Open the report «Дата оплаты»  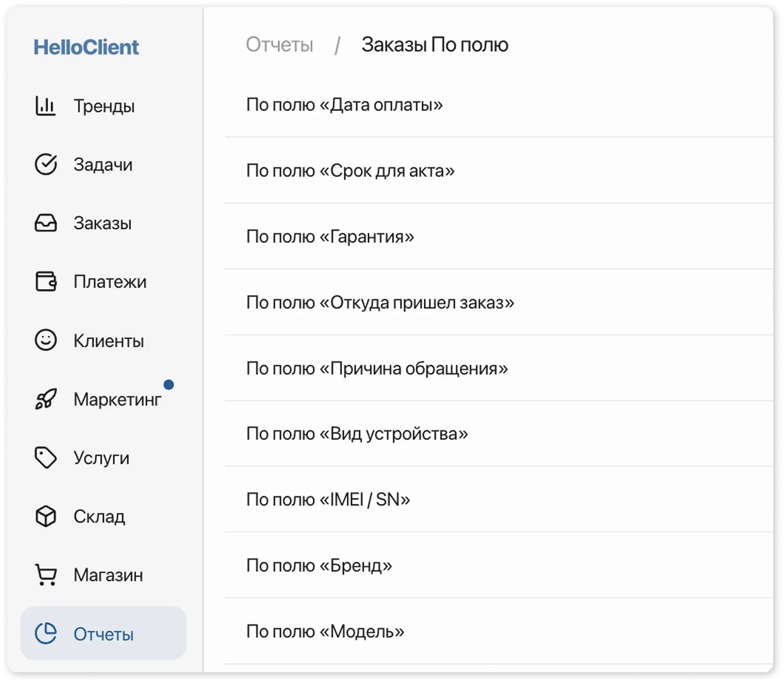pos(344,105)
